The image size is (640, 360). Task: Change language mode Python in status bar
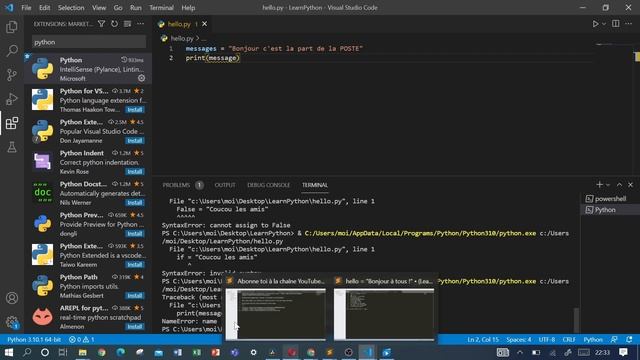pos(593,340)
